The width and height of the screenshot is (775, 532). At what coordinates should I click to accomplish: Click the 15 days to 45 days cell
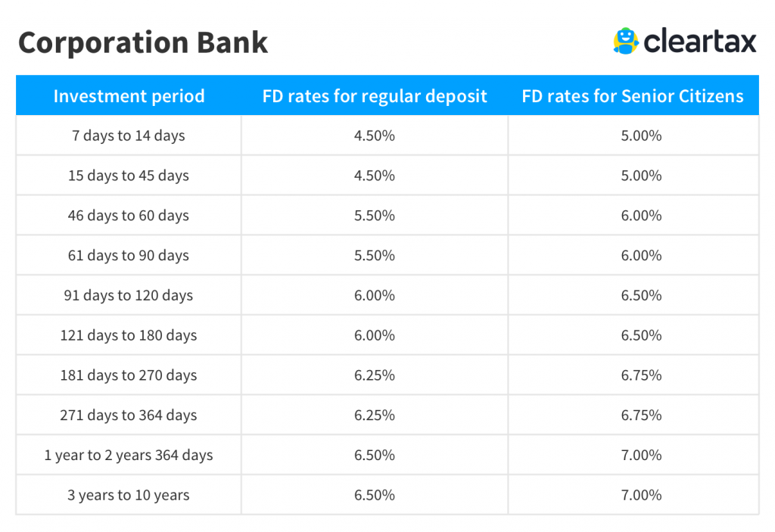click(129, 176)
